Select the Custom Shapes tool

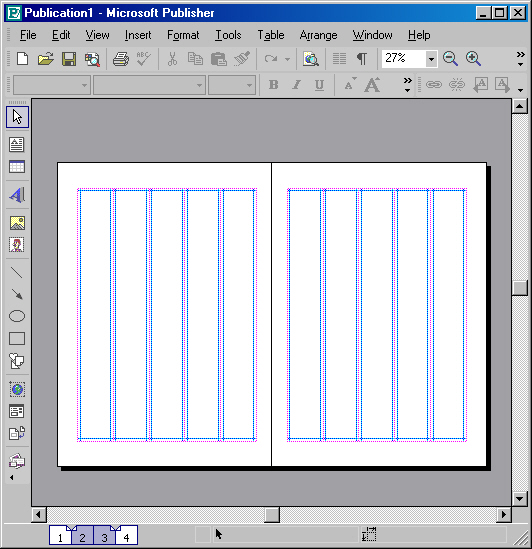17,361
